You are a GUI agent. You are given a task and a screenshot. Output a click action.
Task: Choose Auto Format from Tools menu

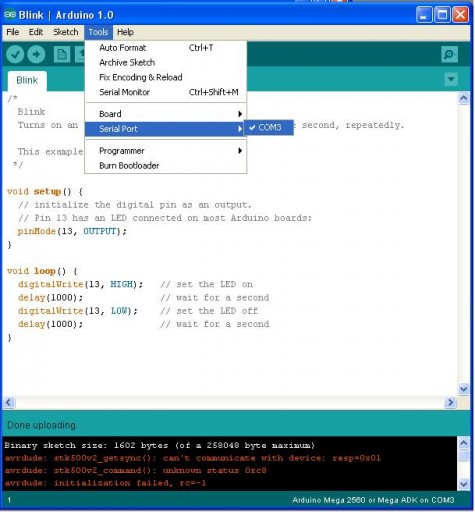(166, 48)
